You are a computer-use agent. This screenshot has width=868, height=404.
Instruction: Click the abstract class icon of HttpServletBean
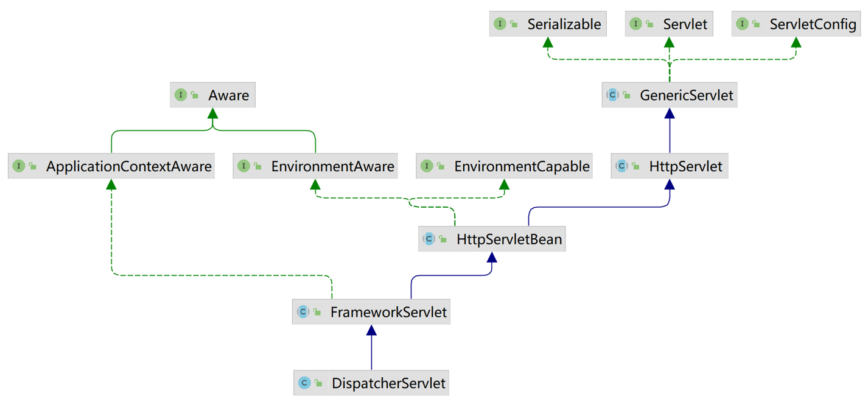tap(429, 239)
